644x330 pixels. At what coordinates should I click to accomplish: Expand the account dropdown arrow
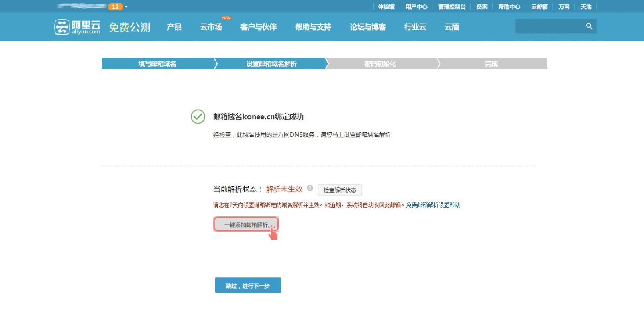tap(126, 7)
